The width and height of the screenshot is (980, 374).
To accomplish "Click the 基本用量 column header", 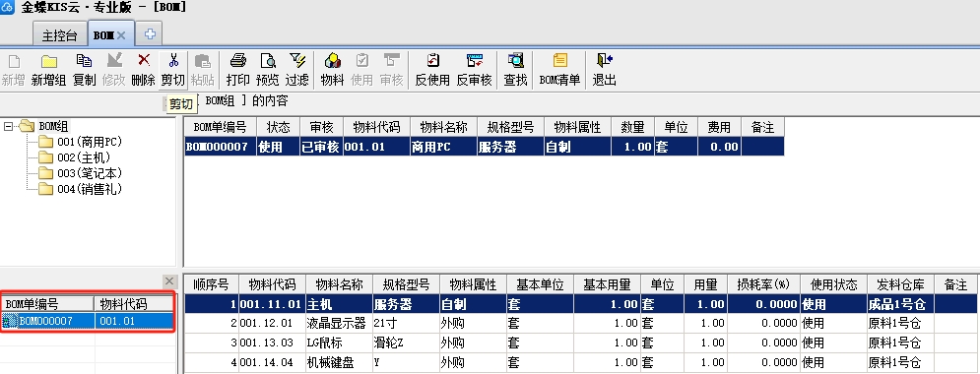I will coord(608,284).
